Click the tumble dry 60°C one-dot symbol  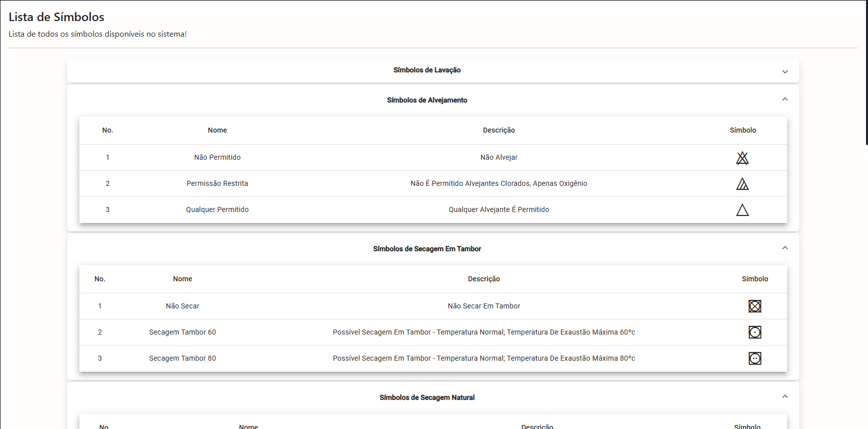754,333
